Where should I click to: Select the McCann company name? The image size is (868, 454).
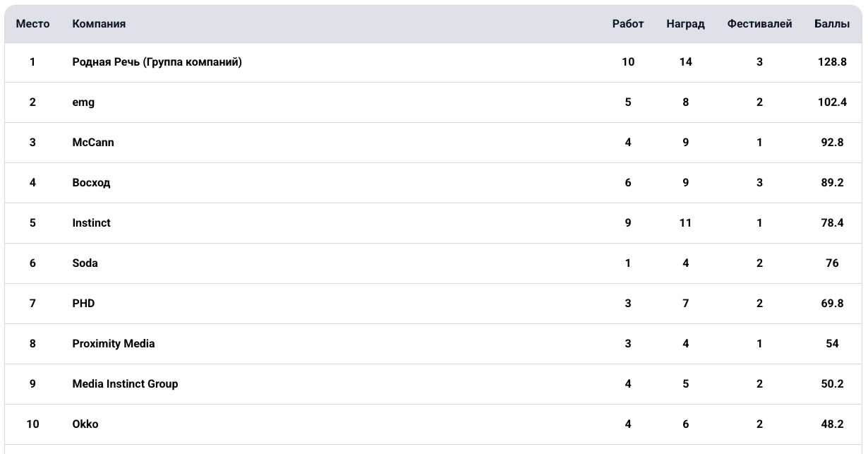[x=93, y=143]
